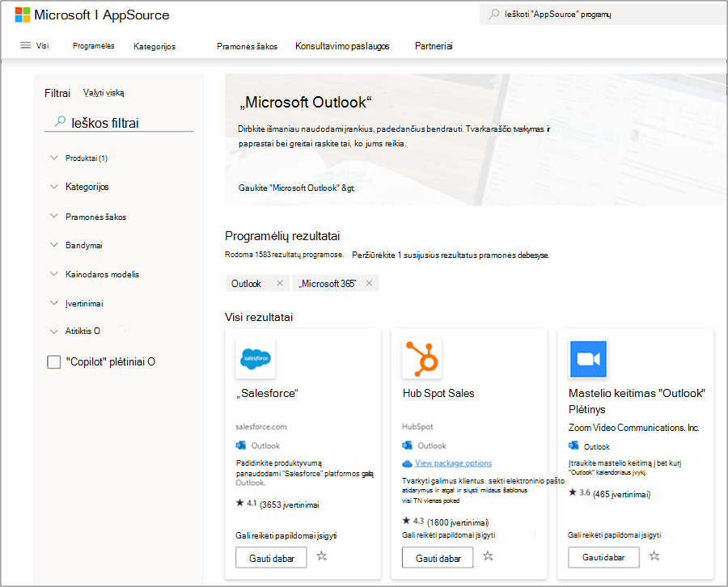The height and width of the screenshot is (587, 728).
Task: Click the salesforce.com publisher text
Action: 261,426
